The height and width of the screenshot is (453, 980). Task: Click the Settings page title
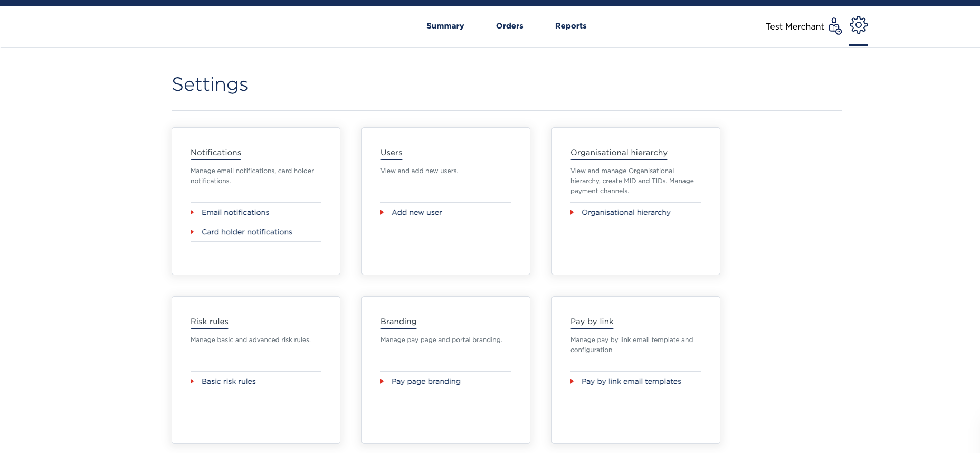pyautogui.click(x=210, y=84)
